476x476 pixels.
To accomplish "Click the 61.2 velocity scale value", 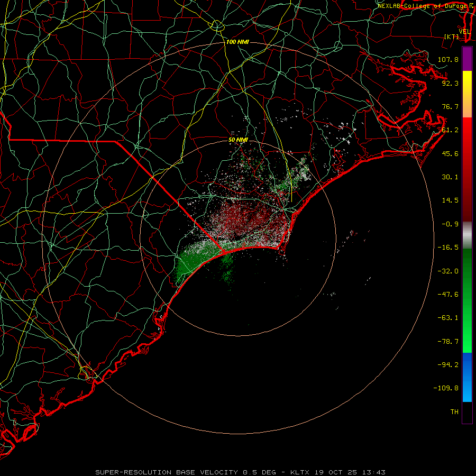I will 450,130.
